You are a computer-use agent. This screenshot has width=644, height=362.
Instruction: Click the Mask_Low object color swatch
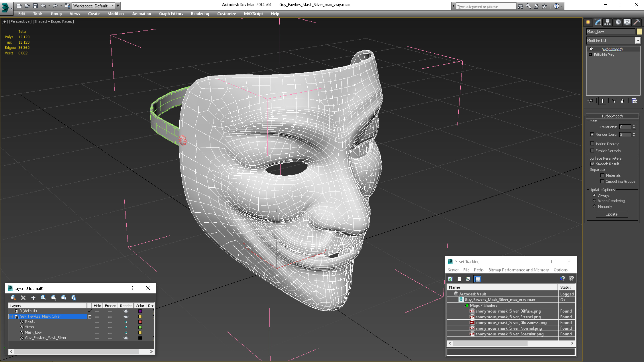point(639,32)
